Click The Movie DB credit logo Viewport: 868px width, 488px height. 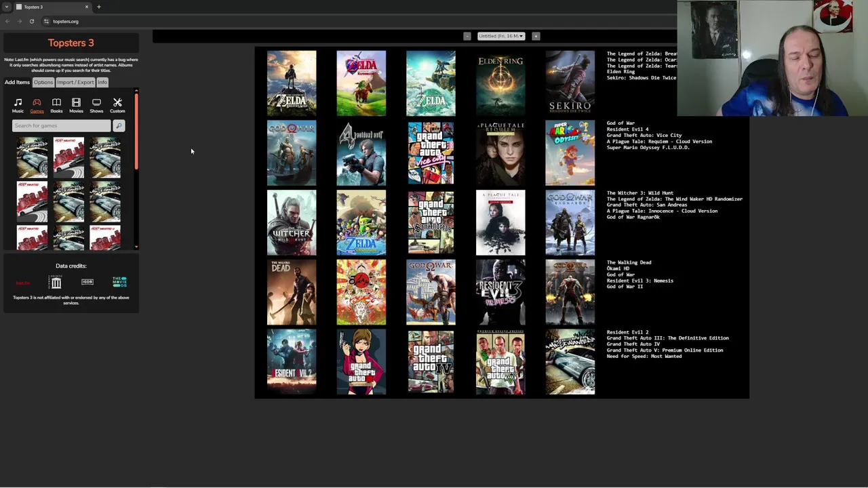pyautogui.click(x=119, y=282)
